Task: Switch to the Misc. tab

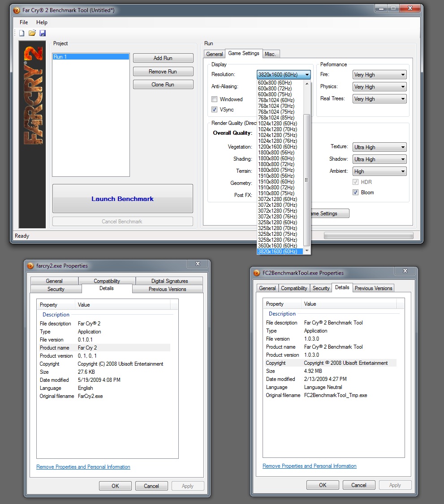Action: (x=270, y=54)
